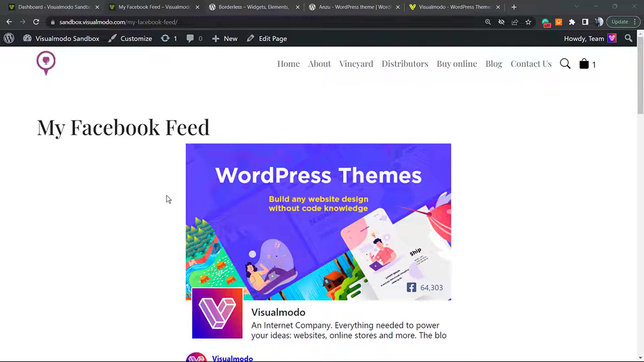This screenshot has height=362, width=644.
Task: Open the browser zoom magnifier icon
Action: click(488, 22)
